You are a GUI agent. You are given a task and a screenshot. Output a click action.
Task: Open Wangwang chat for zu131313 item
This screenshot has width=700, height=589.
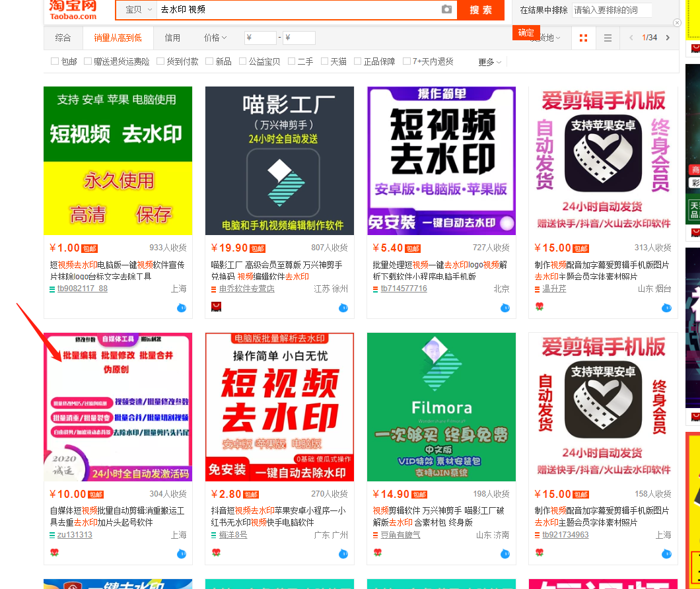[x=182, y=554]
